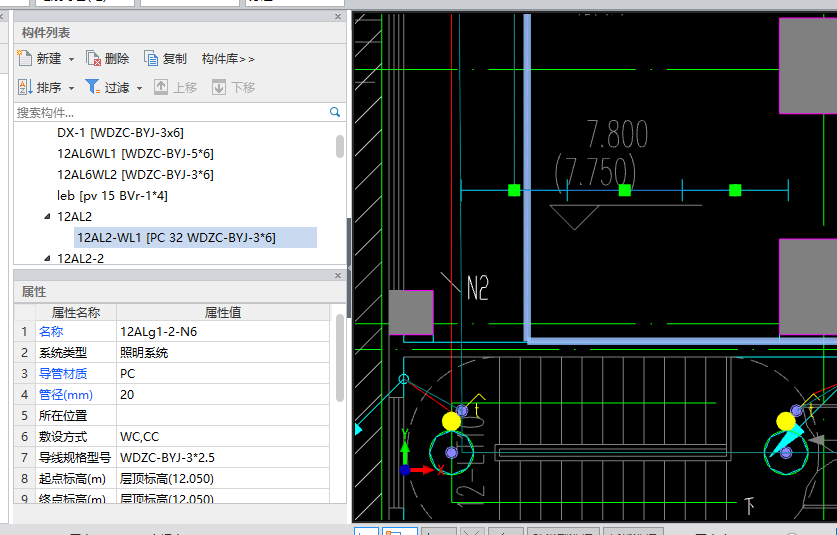Click the 导管材质 property label
This screenshot has height=535, width=837.
[x=63, y=374]
